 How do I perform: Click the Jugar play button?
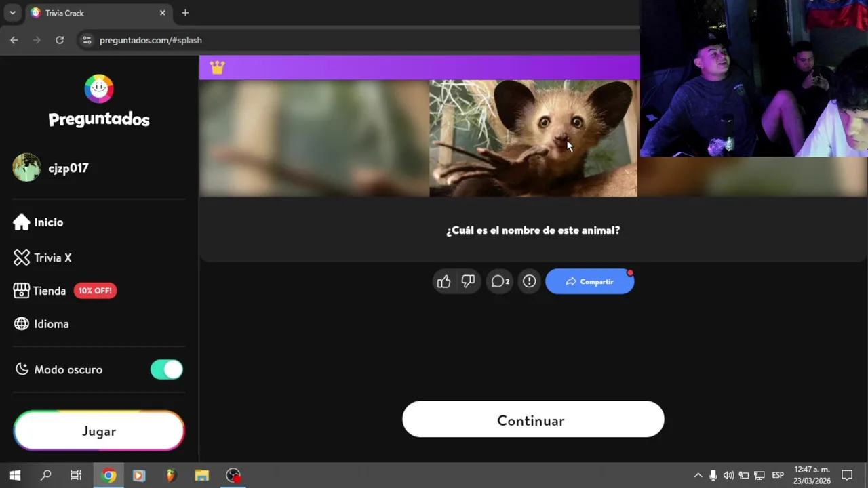[x=99, y=431]
